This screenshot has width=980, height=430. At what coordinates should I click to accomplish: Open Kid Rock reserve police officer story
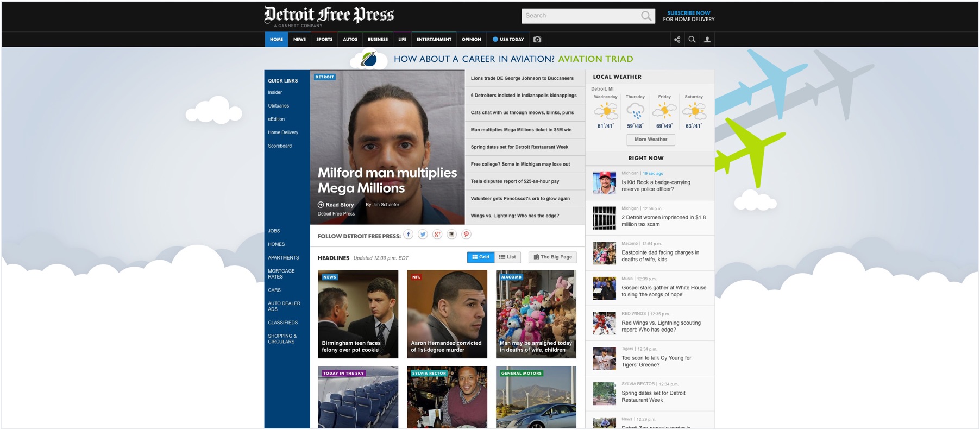pos(656,186)
